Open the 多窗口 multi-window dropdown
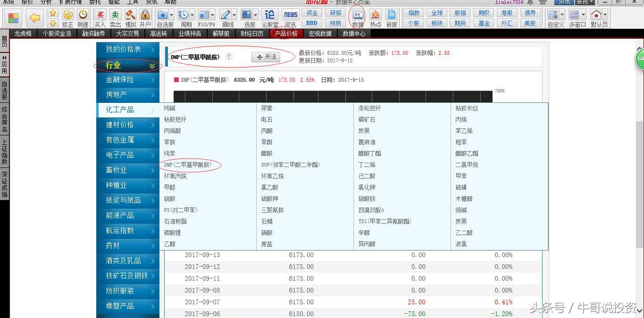 click(583, 14)
